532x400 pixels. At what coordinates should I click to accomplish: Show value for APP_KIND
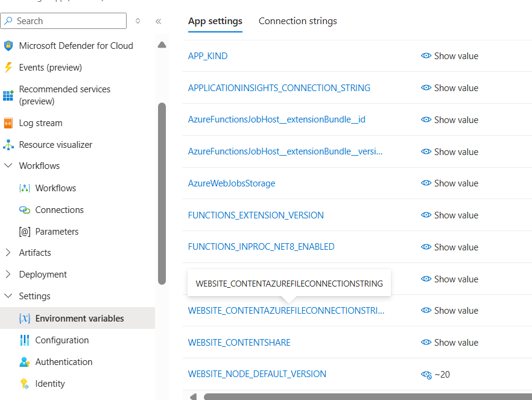click(449, 56)
